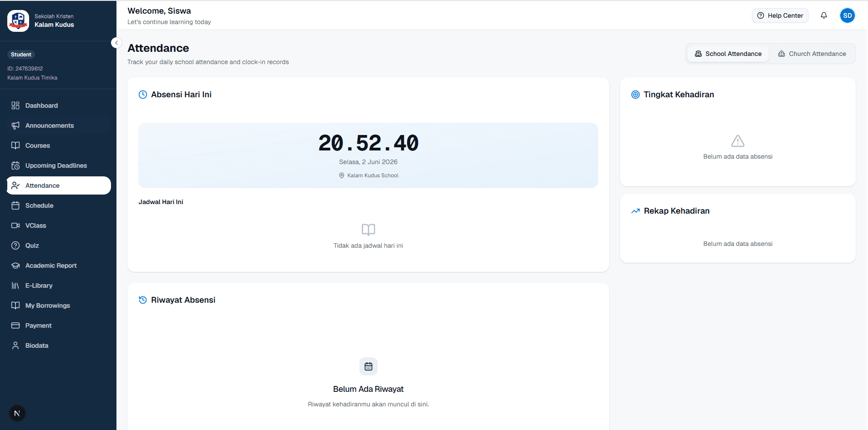Open VClass from the sidebar text
This screenshot has height=430, width=868.
pos(35,225)
